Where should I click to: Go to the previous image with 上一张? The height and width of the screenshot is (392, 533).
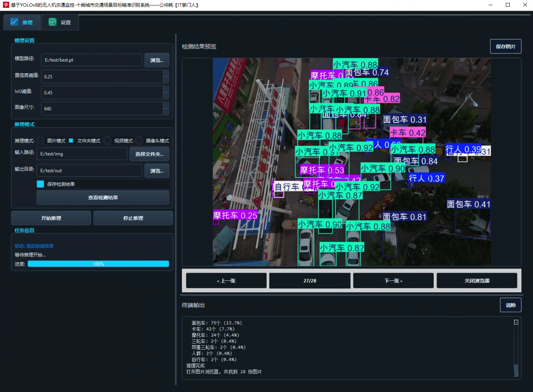click(x=226, y=281)
